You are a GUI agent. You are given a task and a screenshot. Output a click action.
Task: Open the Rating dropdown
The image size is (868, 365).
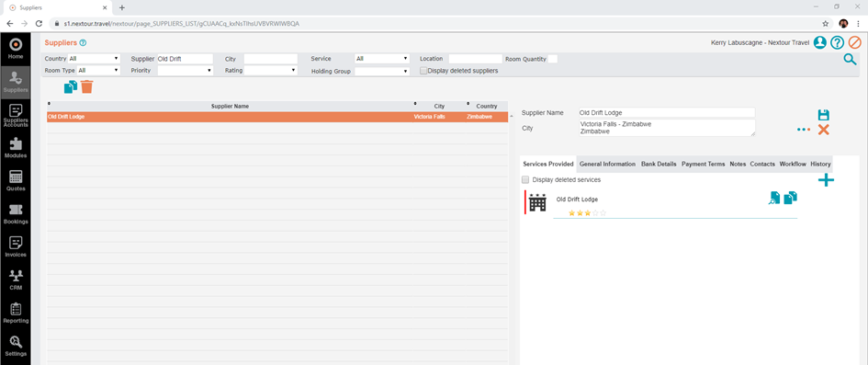click(271, 71)
